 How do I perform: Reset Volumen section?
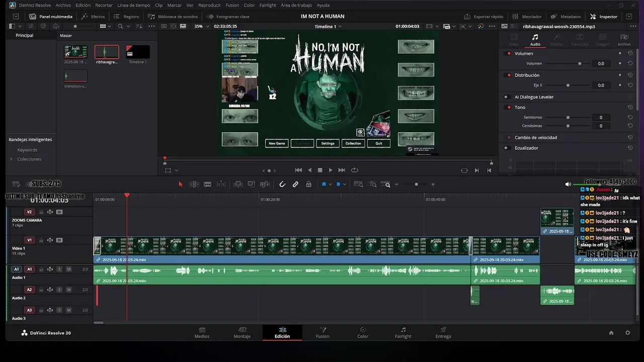click(630, 53)
